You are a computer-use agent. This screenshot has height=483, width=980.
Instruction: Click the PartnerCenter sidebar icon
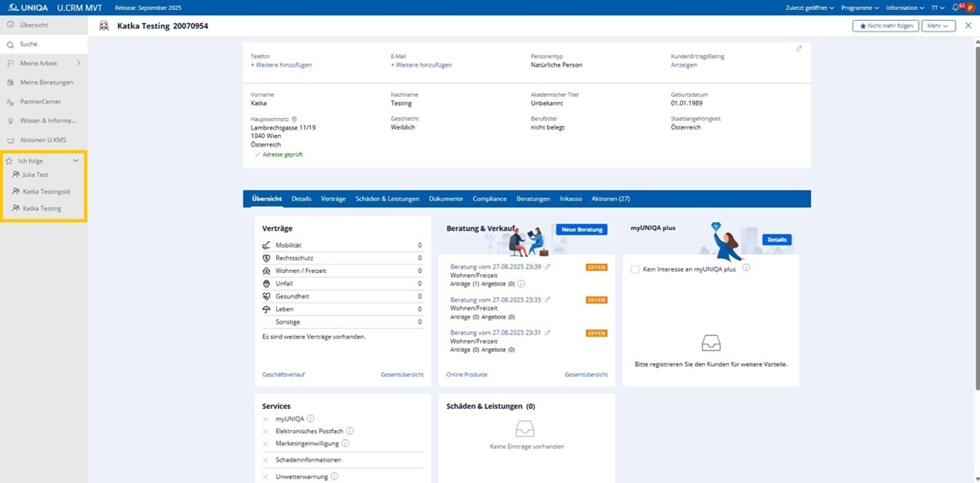pyautogui.click(x=10, y=102)
